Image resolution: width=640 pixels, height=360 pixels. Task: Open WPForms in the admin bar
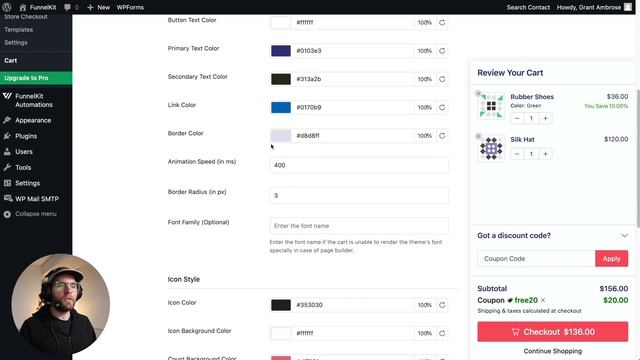(130, 7)
